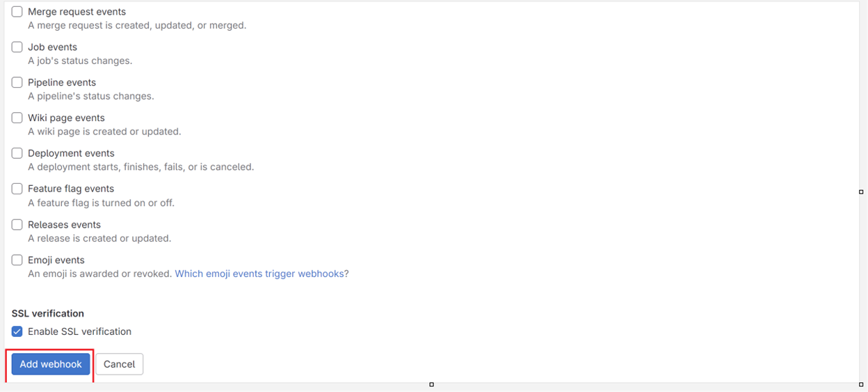Enable the Wiki page events checkbox
This screenshot has height=392, width=868.
pyautogui.click(x=17, y=118)
